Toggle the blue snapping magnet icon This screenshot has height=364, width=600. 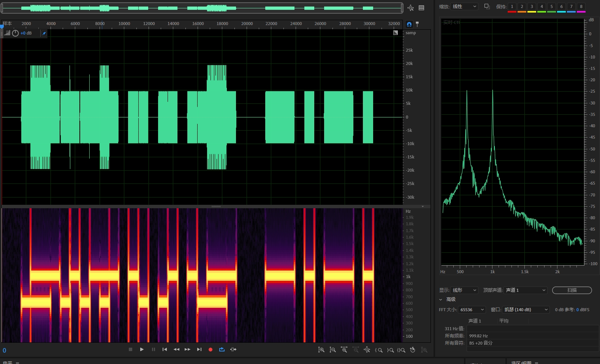tap(409, 24)
